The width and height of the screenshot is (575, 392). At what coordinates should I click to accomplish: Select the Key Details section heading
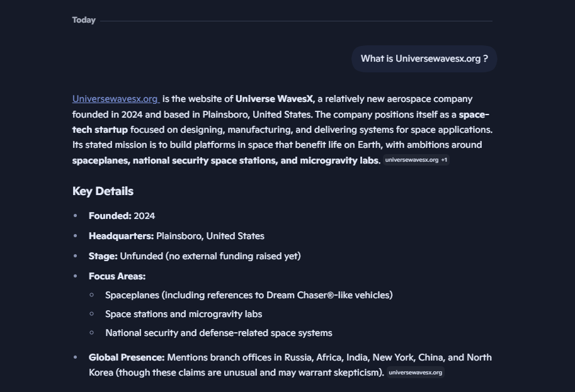click(x=103, y=191)
